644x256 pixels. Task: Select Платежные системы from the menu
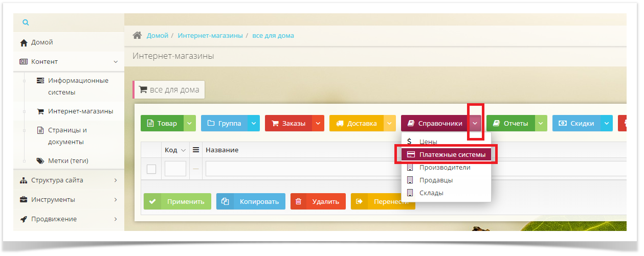point(446,154)
